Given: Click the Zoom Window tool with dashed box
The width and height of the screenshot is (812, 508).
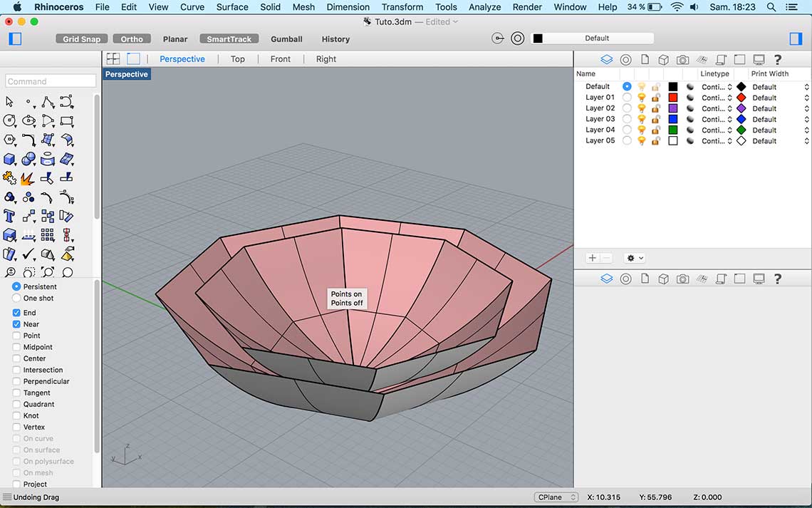Looking at the screenshot, I should [28, 272].
